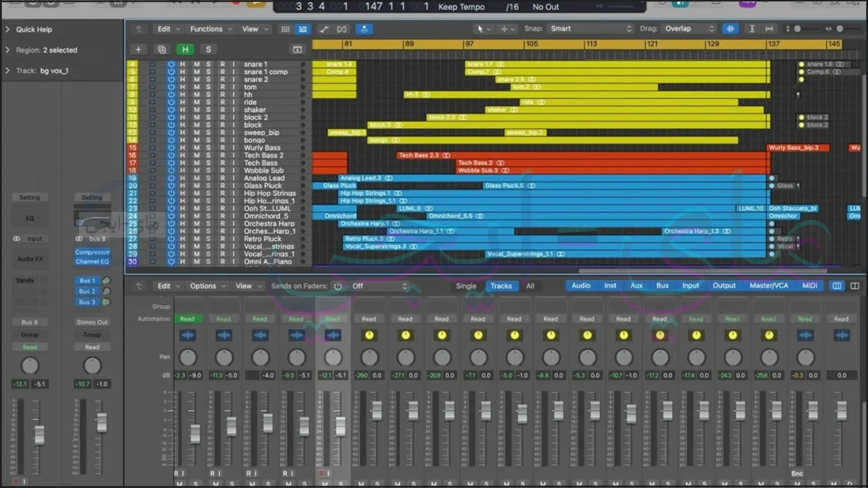
Task: Open the grid list editor icon beside View
Action: [285, 29]
